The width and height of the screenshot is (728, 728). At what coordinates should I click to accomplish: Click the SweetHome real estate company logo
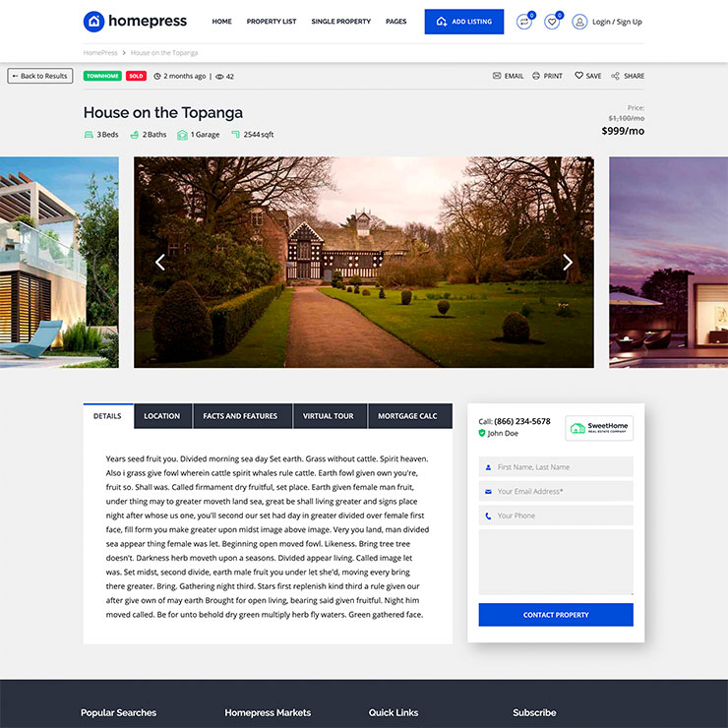tap(599, 428)
